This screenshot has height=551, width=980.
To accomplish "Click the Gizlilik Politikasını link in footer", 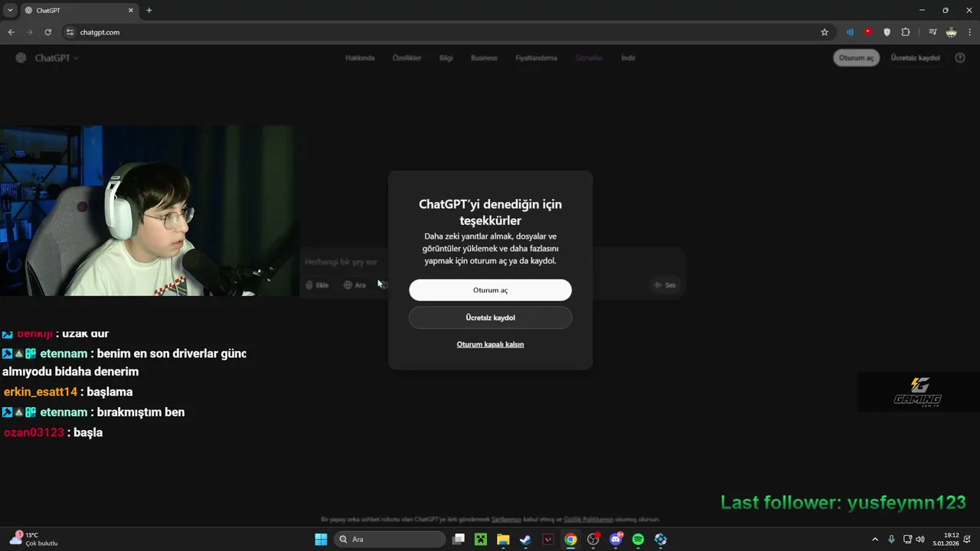I will coord(588,520).
